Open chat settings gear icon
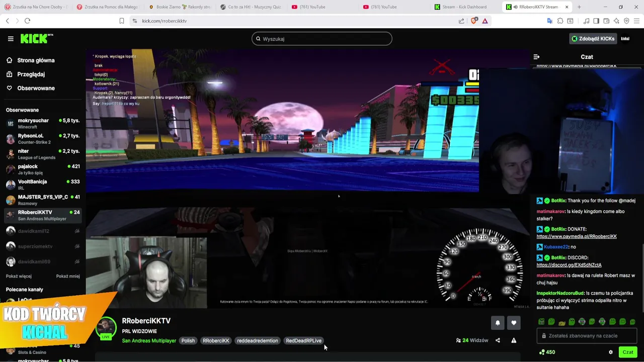This screenshot has height=362, width=644. 611,352
